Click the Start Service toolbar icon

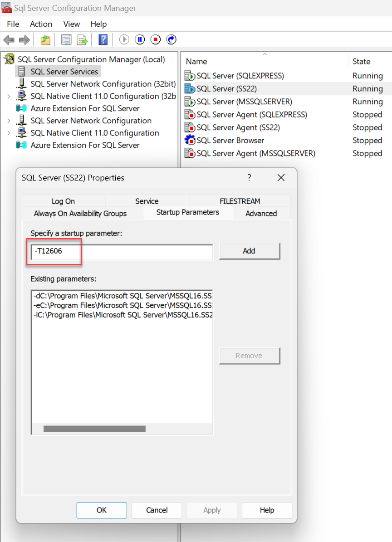(124, 39)
